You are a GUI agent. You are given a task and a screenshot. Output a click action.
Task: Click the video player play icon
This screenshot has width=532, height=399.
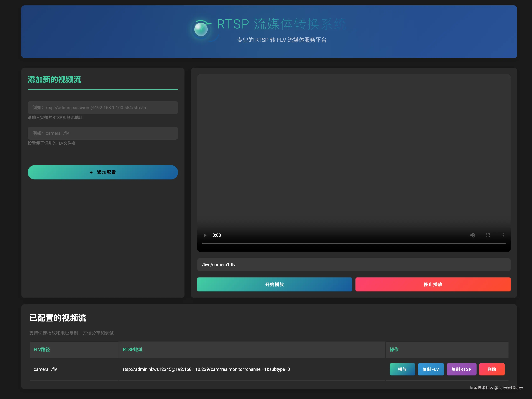[x=205, y=235]
